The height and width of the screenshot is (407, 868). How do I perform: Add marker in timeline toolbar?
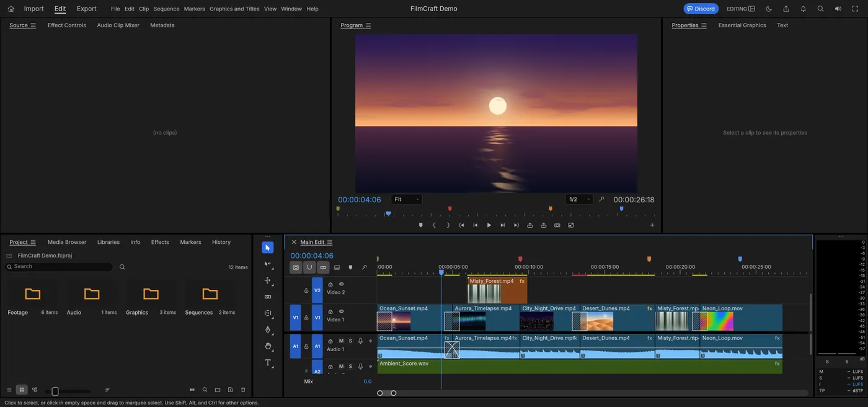pyautogui.click(x=350, y=267)
